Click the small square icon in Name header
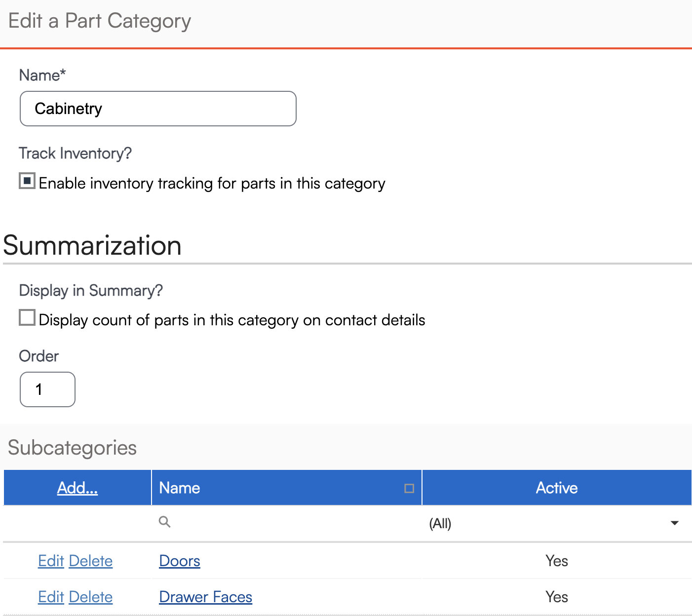692x616 pixels. (x=409, y=488)
